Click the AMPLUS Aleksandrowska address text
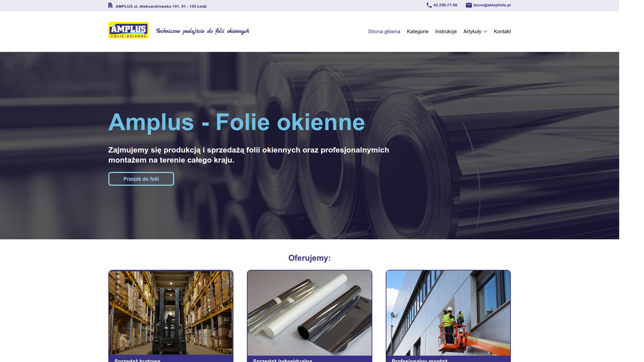 pos(161,6)
